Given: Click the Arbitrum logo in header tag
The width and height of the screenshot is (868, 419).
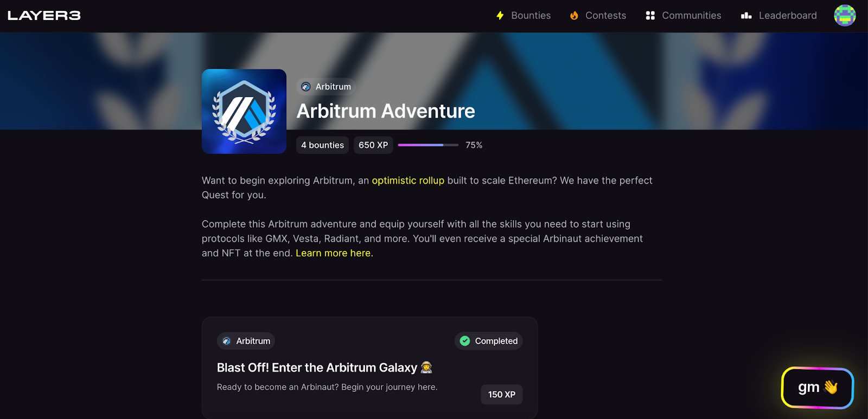Looking at the screenshot, I should pyautogui.click(x=306, y=87).
